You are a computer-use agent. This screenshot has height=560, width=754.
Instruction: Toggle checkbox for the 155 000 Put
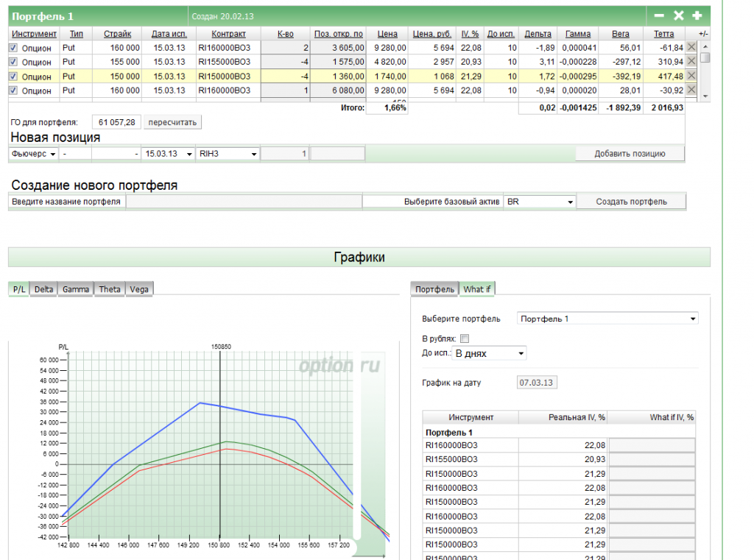13,62
